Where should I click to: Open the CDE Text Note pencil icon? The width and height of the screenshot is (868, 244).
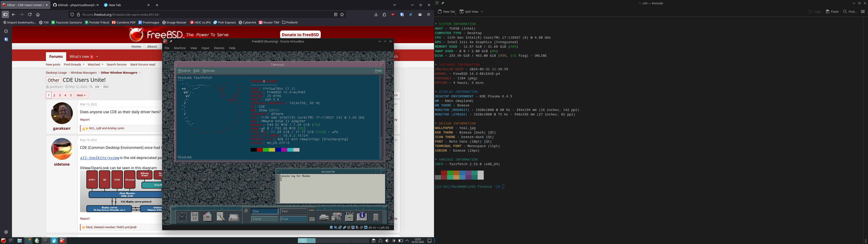click(221, 217)
